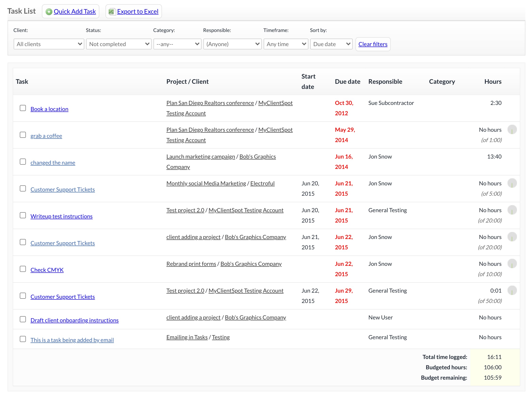Click the green plus Quick Add Task icon
Viewport: 532px width, 398px height.
pyautogui.click(x=49, y=12)
